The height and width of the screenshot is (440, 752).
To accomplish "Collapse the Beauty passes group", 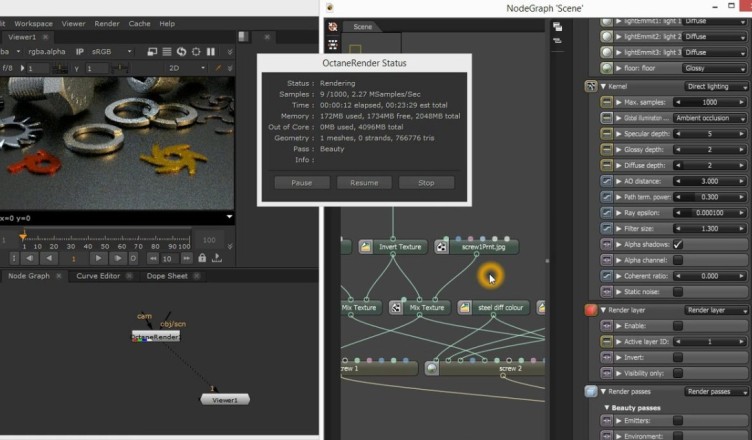I will point(607,408).
